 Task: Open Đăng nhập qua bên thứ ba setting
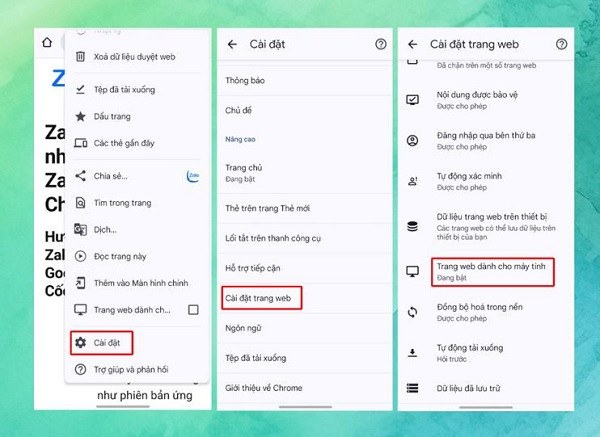tap(486, 140)
